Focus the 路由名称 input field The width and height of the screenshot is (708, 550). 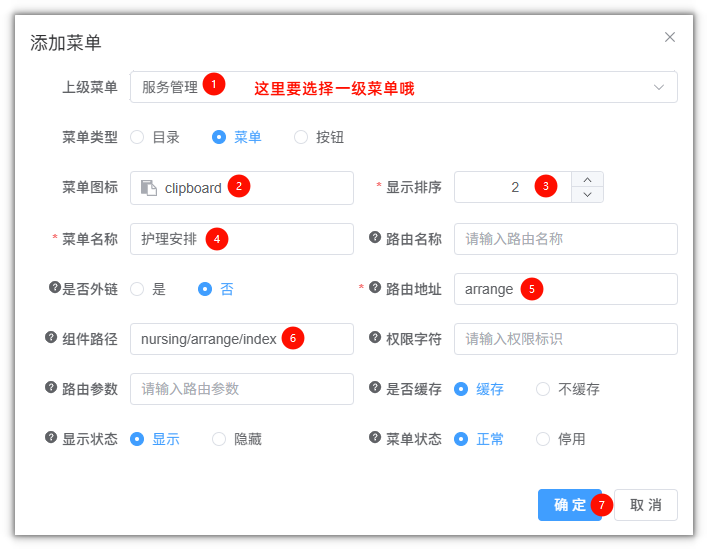(566, 239)
